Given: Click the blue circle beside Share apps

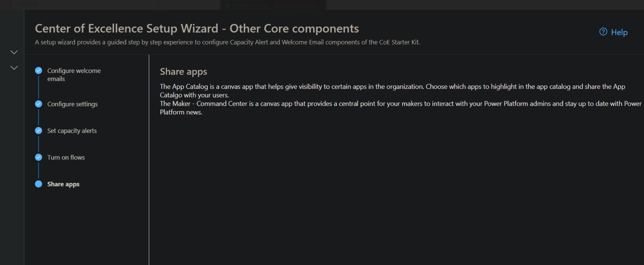Looking at the screenshot, I should [x=38, y=184].
